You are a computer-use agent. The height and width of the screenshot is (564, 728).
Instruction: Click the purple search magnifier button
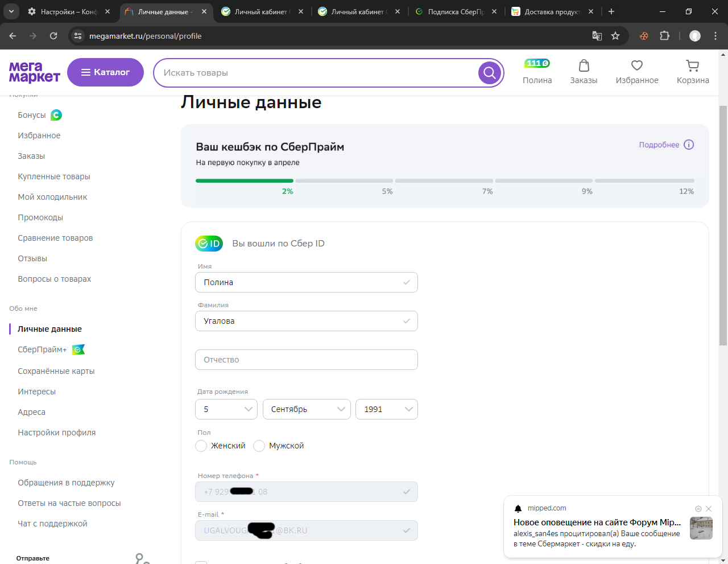pyautogui.click(x=490, y=73)
